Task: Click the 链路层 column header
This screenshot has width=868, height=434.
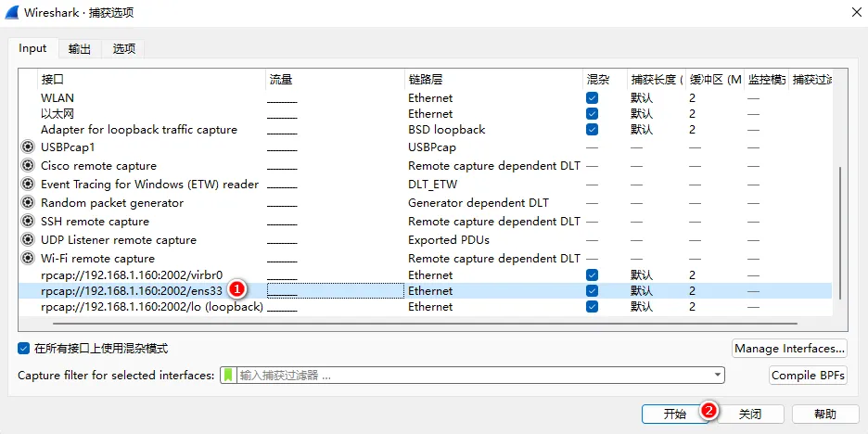Action: pyautogui.click(x=493, y=80)
